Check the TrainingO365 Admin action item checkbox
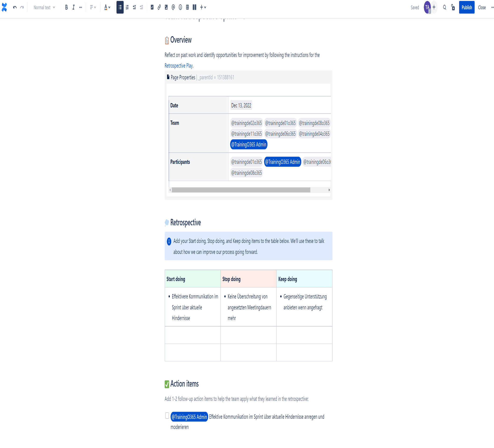 (167, 416)
